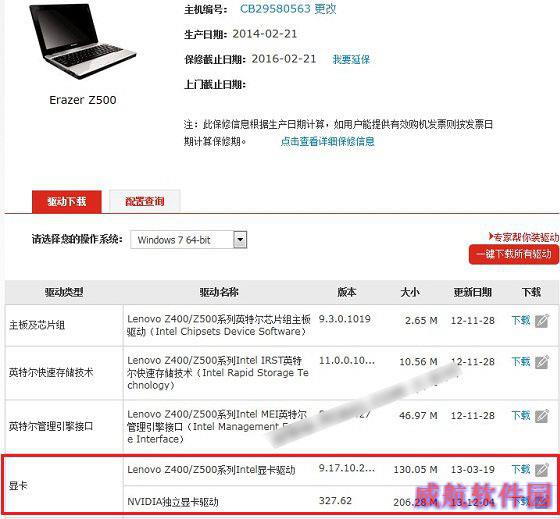Click version 11.0.0.10... cell
Screen dimensions: 560x519
pyautogui.click(x=347, y=360)
